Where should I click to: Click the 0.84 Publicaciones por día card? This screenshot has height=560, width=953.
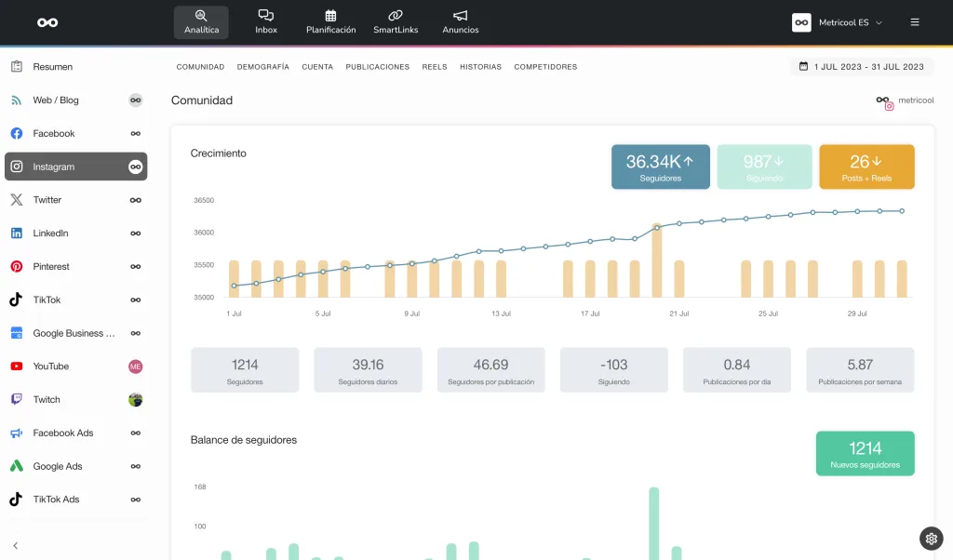737,370
